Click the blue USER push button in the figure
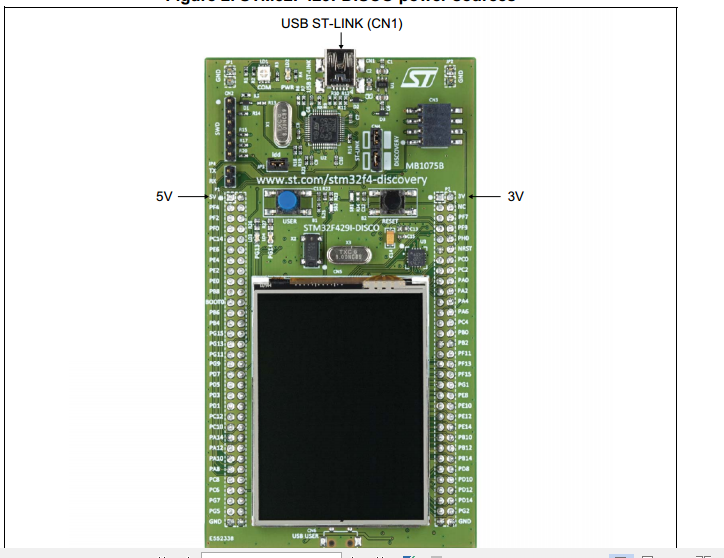The height and width of the screenshot is (558, 724). 288,201
